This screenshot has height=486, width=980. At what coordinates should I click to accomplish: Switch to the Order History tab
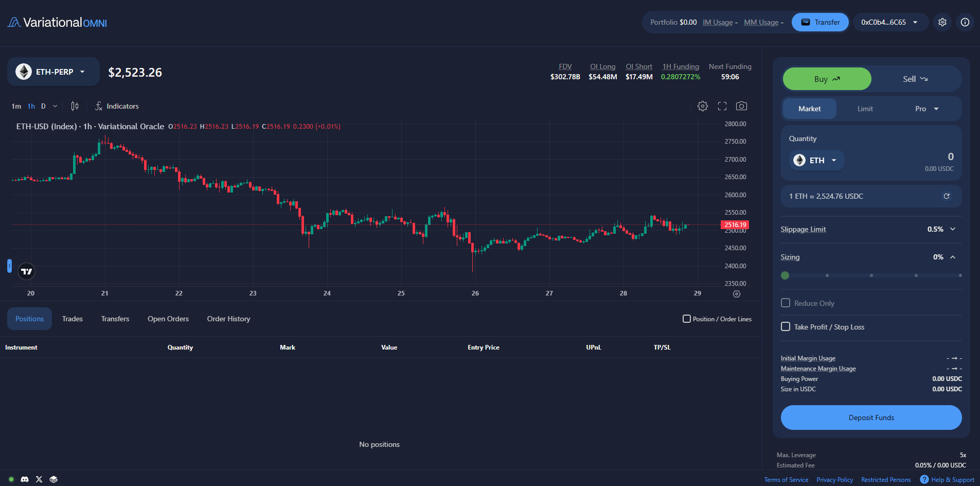click(x=228, y=319)
